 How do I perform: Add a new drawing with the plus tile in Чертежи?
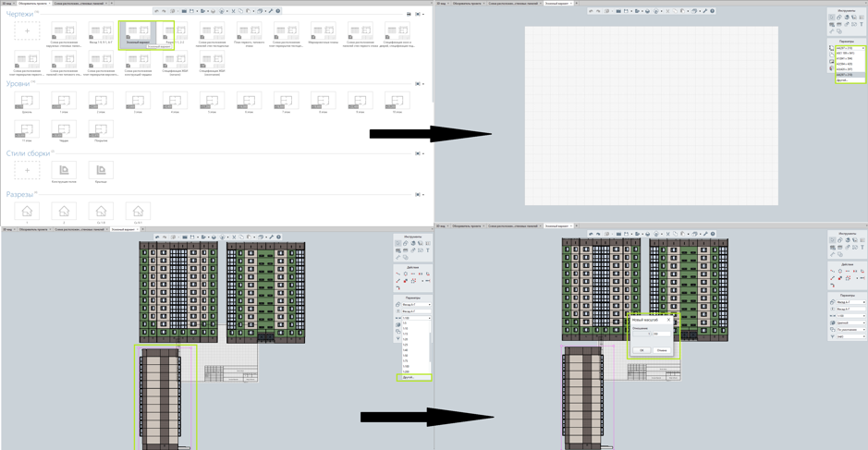27,31
